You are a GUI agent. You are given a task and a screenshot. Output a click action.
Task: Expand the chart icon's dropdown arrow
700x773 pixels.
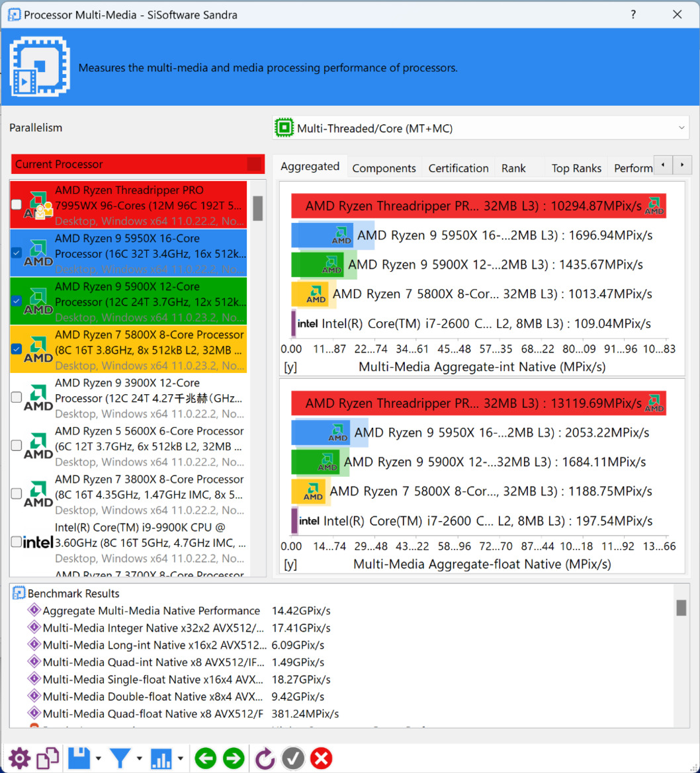pos(181,758)
